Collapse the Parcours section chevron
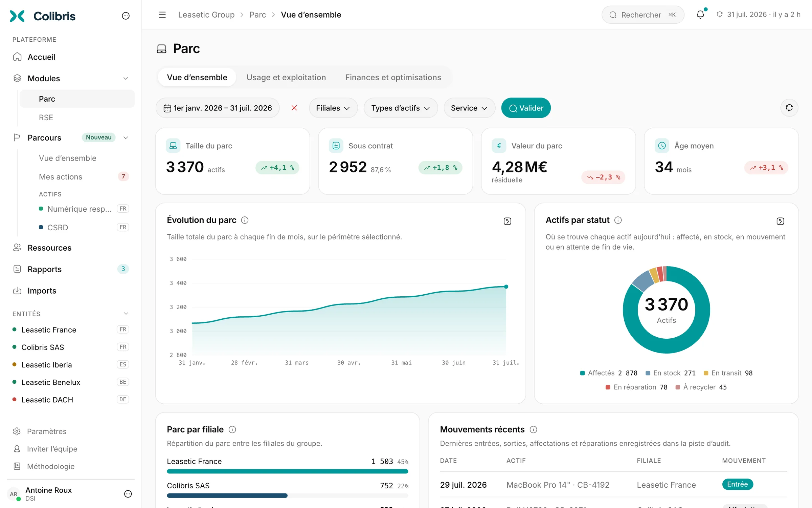812x508 pixels. (126, 137)
